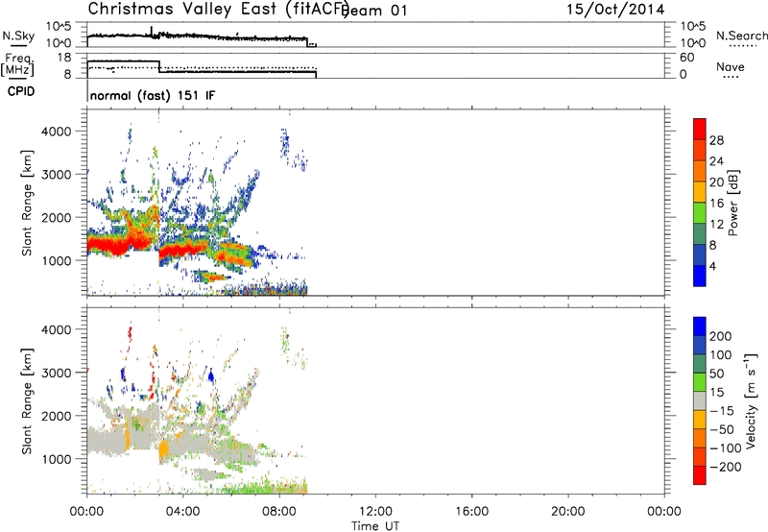Click the blue top segment of the velocity colorbar
The width and height of the screenshot is (768, 532).
[x=700, y=326]
